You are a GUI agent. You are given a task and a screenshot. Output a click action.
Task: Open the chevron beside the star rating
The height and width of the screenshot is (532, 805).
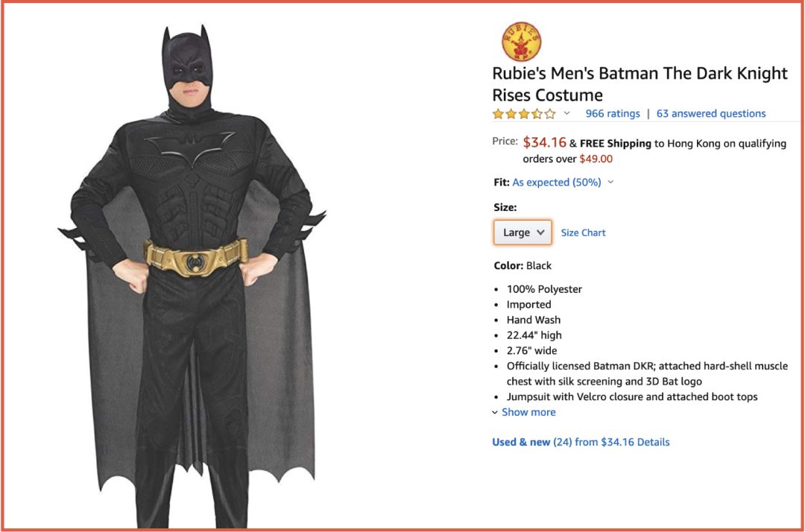click(566, 113)
